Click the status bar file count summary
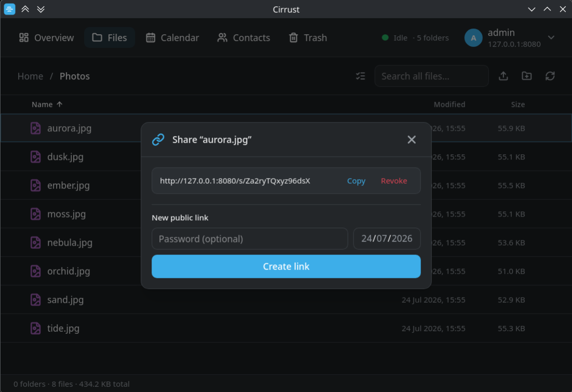Viewport: 572px width, 392px height. (x=72, y=384)
